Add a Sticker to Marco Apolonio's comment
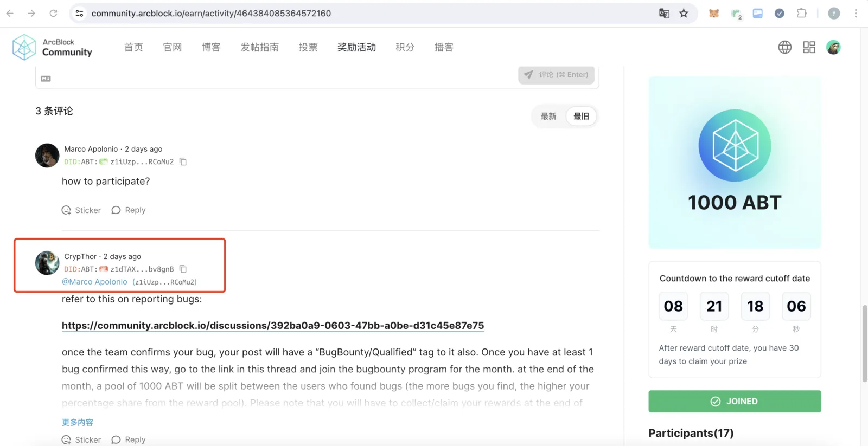The height and width of the screenshot is (446, 868). click(81, 210)
